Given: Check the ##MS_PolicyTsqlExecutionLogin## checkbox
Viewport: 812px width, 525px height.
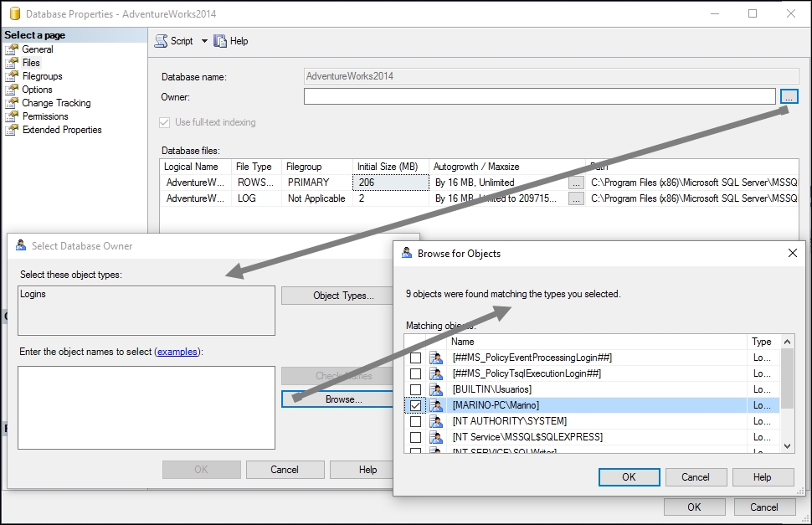Looking at the screenshot, I should (415, 373).
